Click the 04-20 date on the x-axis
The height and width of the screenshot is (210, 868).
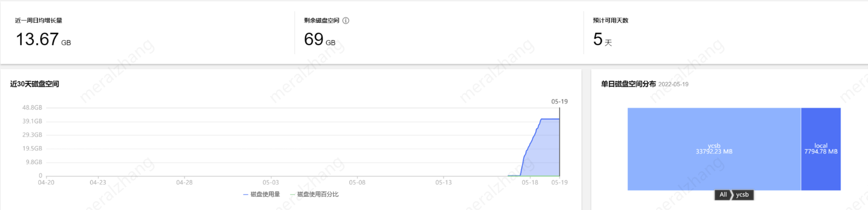coord(46,182)
